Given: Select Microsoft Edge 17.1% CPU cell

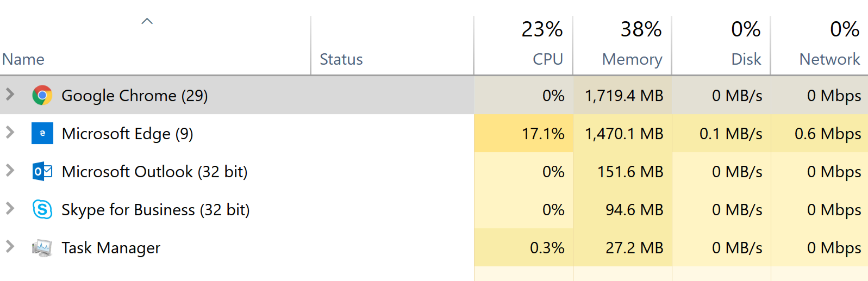Looking at the screenshot, I should (523, 133).
